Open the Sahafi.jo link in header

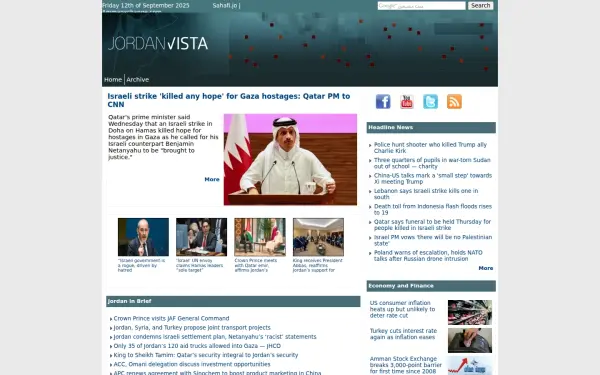tap(225, 5)
